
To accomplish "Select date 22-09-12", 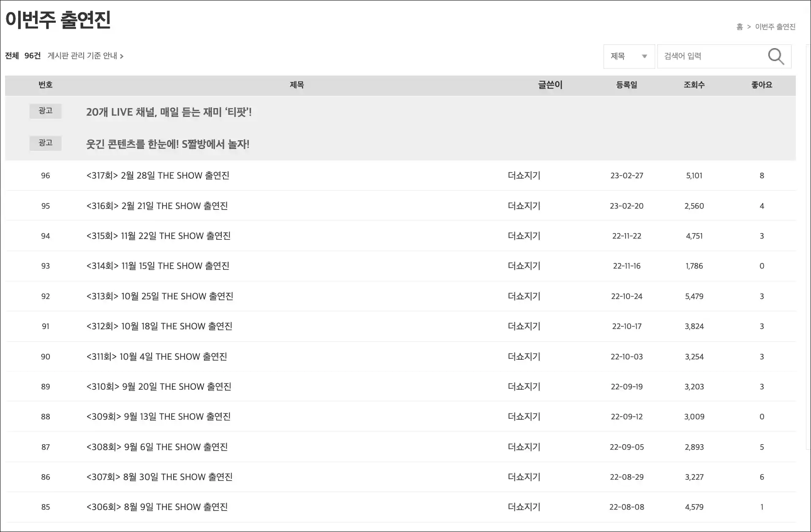I will [626, 416].
